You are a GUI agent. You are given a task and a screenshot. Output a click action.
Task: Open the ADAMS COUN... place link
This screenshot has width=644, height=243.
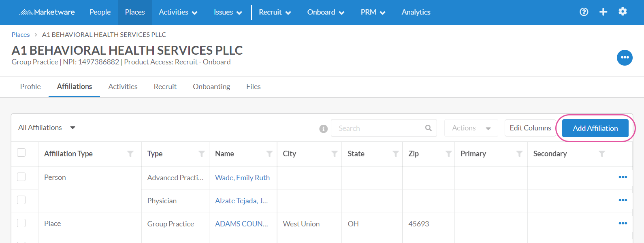[x=241, y=224]
